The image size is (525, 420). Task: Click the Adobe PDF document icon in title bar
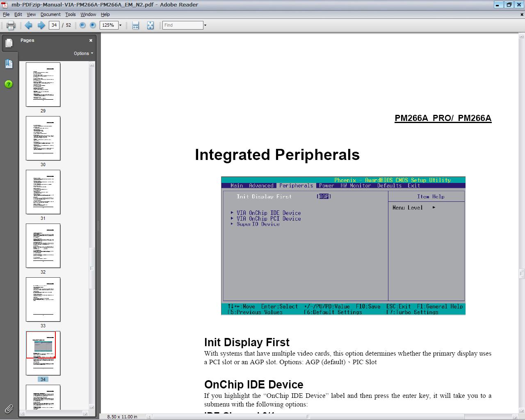coord(5,5)
